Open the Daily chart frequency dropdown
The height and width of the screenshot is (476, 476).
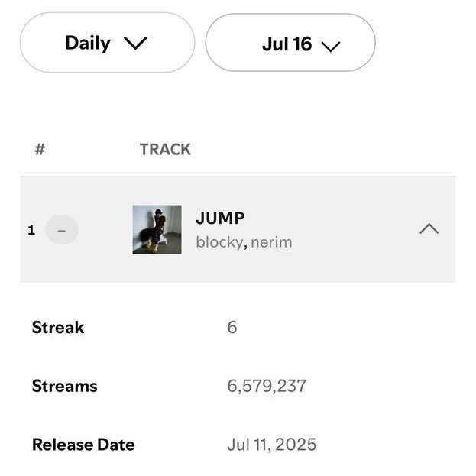[106, 44]
